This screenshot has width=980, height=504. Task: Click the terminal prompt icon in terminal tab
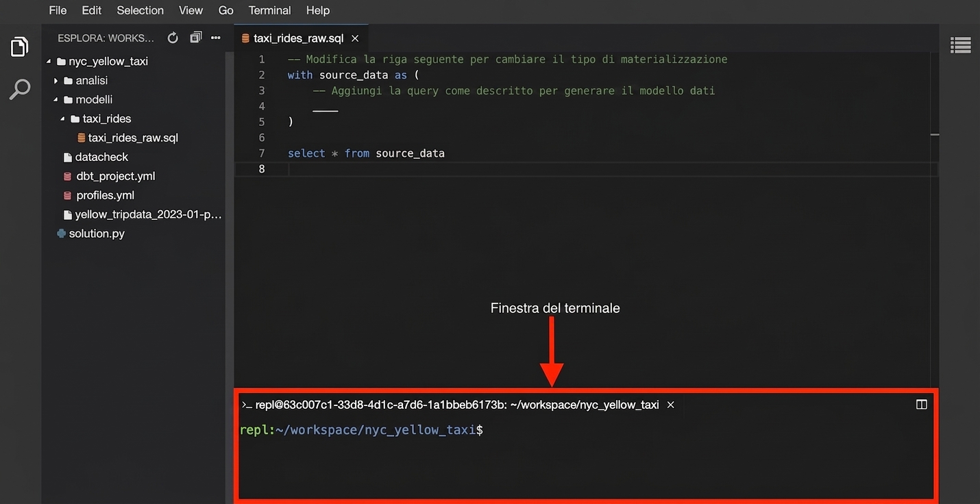point(247,405)
